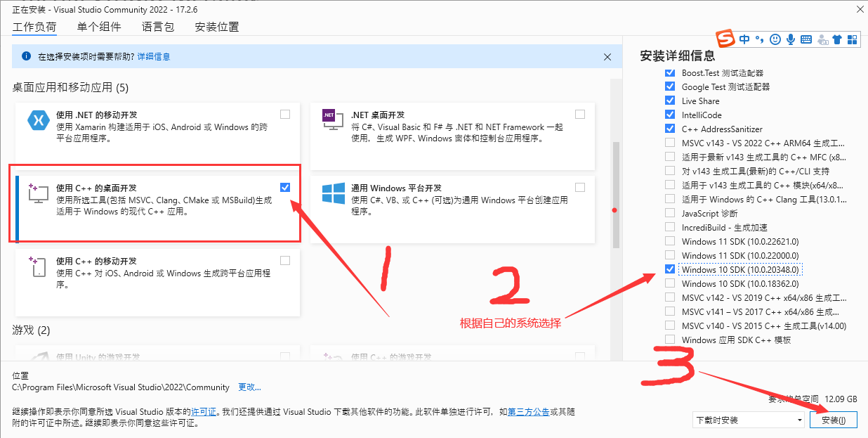Uncheck C++ AddressSanitizer component
This screenshot has height=438, width=868.
tap(669, 129)
